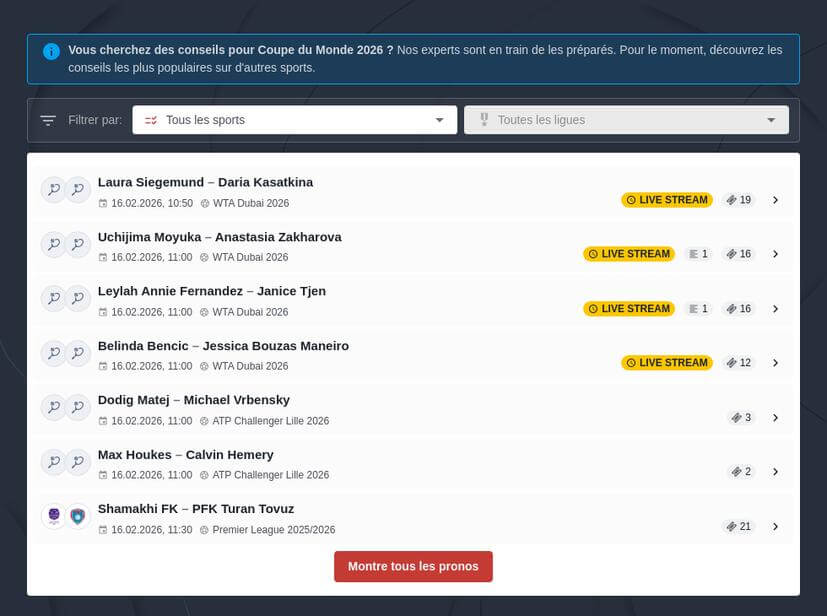Open the Tous les sports dropdown

tap(294, 120)
